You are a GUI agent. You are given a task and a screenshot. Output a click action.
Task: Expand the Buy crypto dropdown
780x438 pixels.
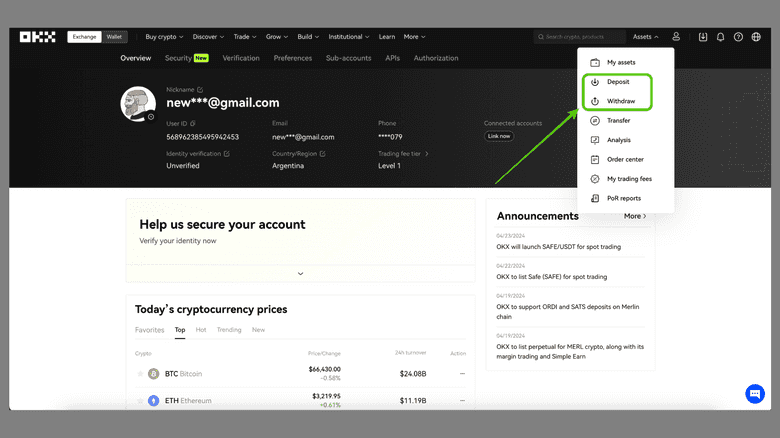[x=165, y=37]
